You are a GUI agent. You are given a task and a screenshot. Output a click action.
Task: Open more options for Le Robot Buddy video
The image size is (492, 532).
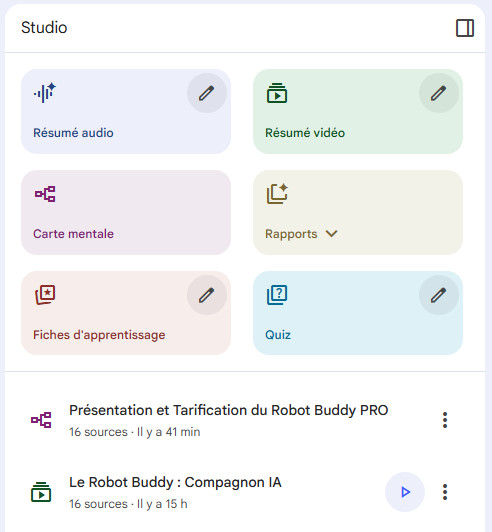pyautogui.click(x=445, y=492)
